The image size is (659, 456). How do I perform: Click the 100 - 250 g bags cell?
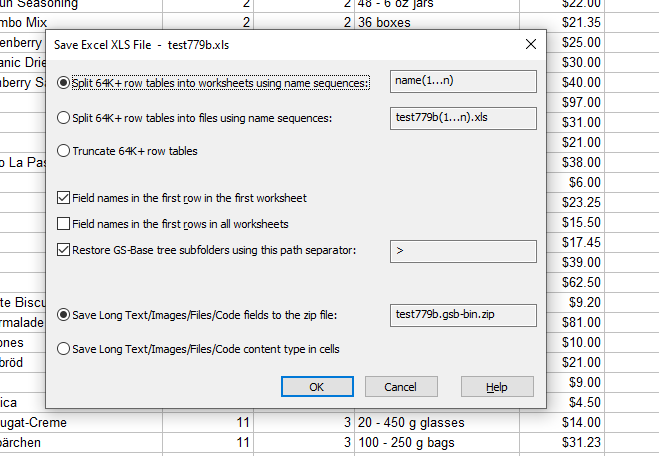coord(435,442)
